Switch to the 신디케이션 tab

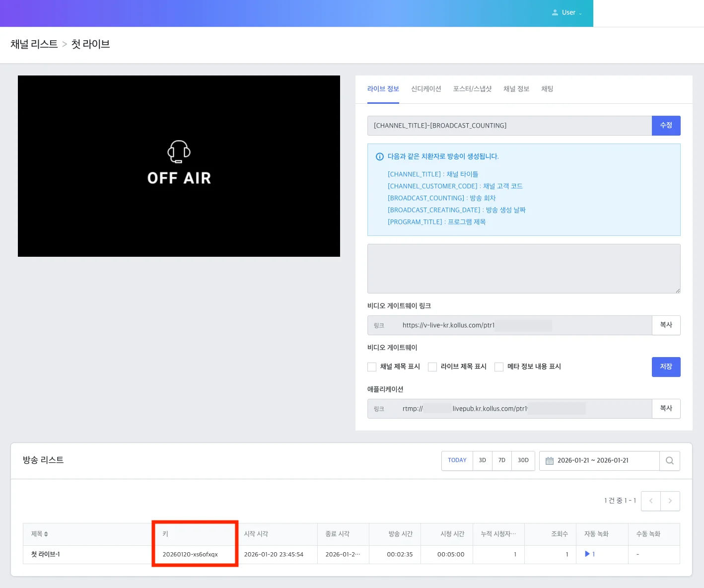click(426, 89)
